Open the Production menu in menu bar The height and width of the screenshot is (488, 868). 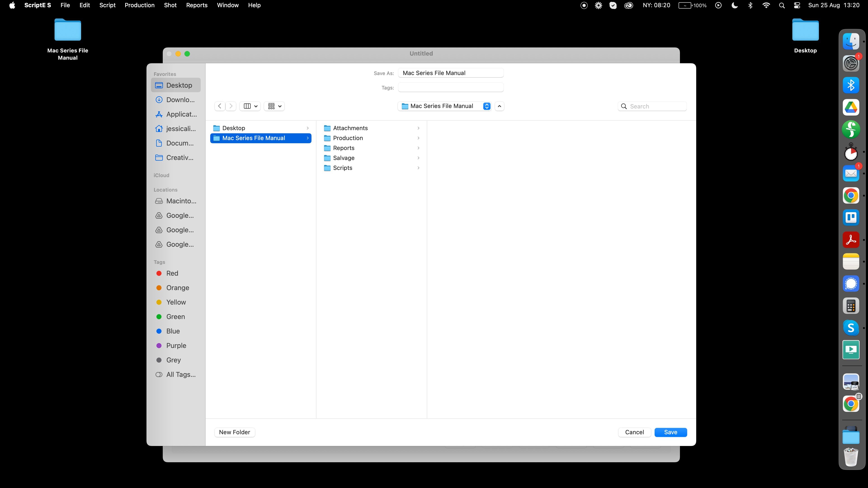click(139, 5)
